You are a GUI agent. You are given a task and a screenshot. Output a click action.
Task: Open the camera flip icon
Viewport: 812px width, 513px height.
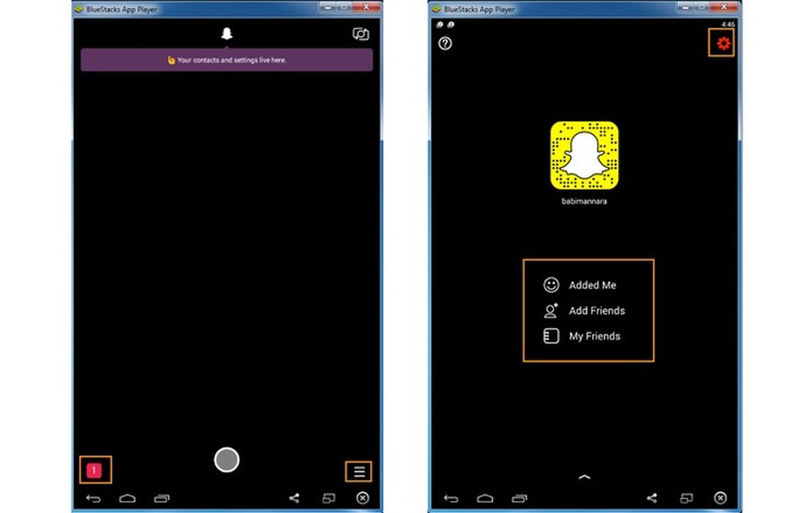[x=360, y=34]
